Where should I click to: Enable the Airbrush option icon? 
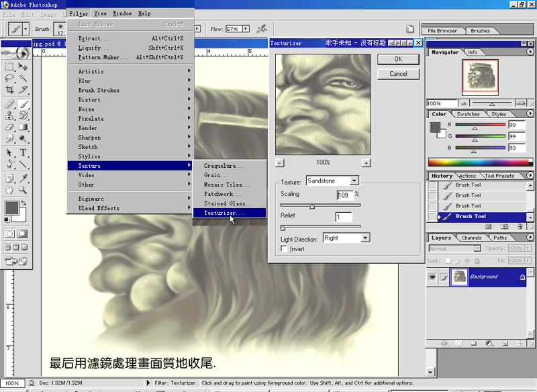[262, 29]
